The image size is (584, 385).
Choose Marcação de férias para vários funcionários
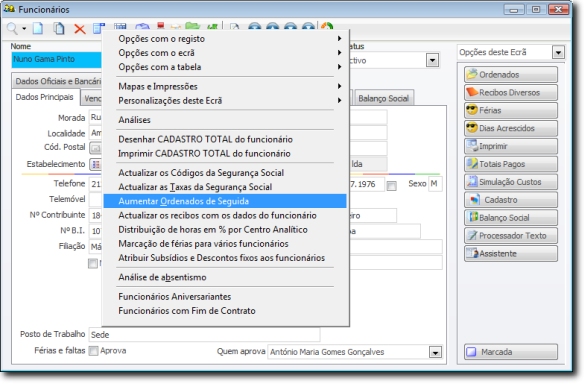225,244
